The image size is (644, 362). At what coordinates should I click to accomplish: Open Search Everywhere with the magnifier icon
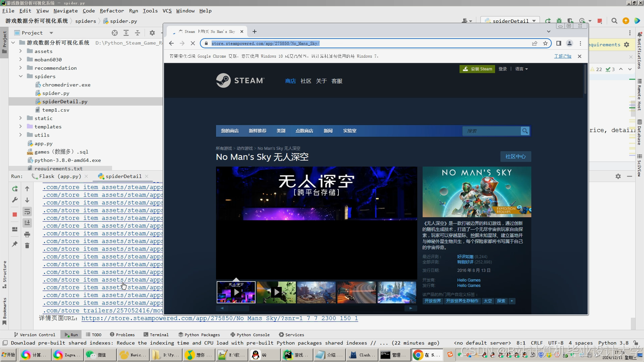pos(614,21)
